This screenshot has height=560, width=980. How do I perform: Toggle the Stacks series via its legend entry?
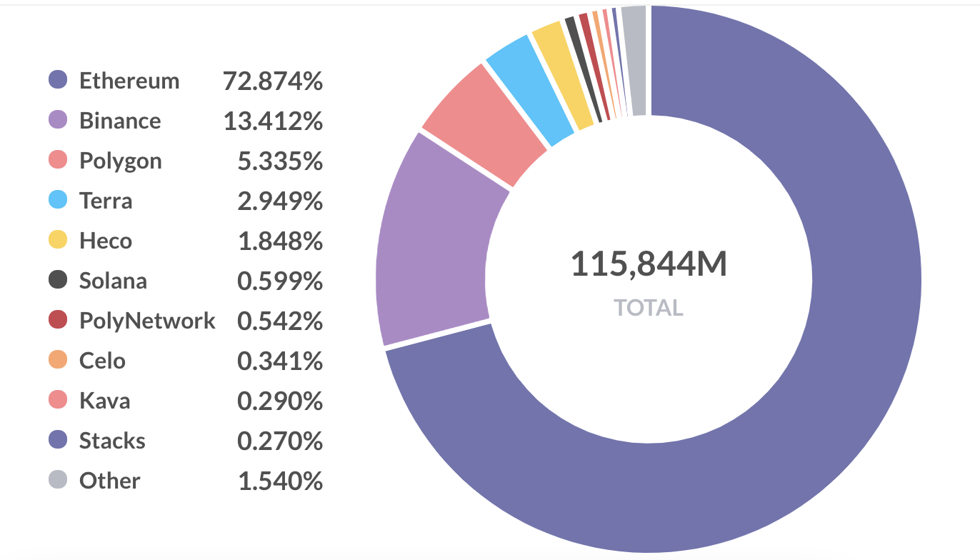coord(111,441)
